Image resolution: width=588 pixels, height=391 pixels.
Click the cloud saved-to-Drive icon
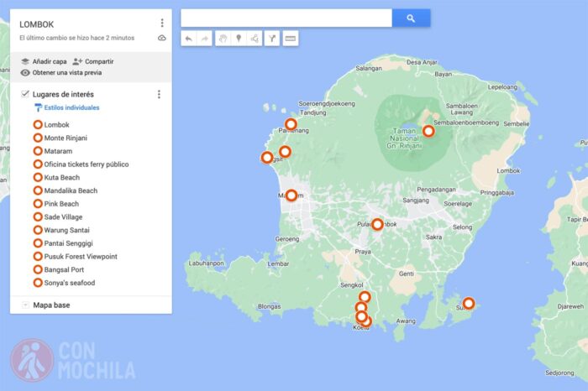162,38
